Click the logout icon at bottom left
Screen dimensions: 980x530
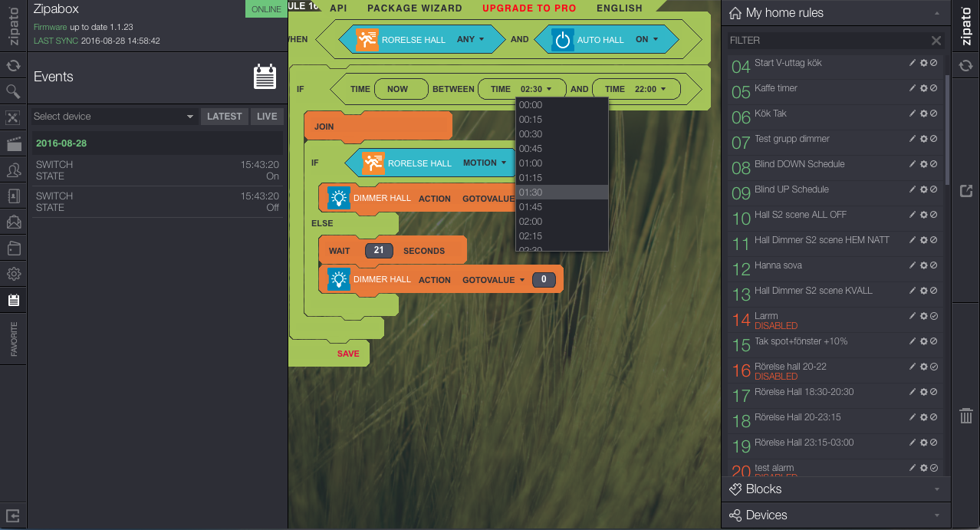pos(13,515)
